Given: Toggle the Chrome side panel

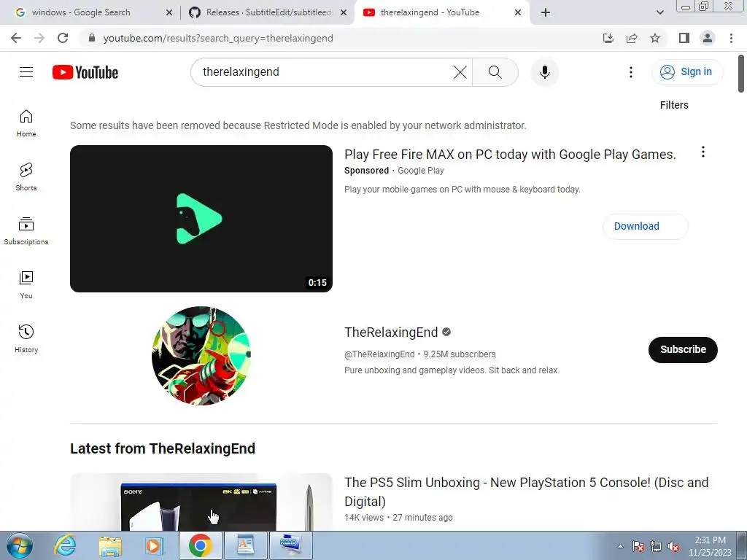Looking at the screenshot, I should click(684, 38).
